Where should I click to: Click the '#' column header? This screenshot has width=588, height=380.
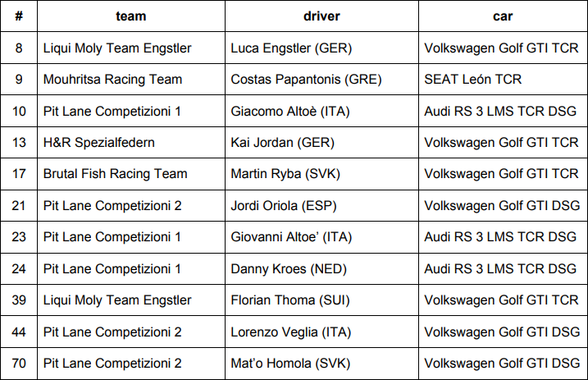(19, 16)
